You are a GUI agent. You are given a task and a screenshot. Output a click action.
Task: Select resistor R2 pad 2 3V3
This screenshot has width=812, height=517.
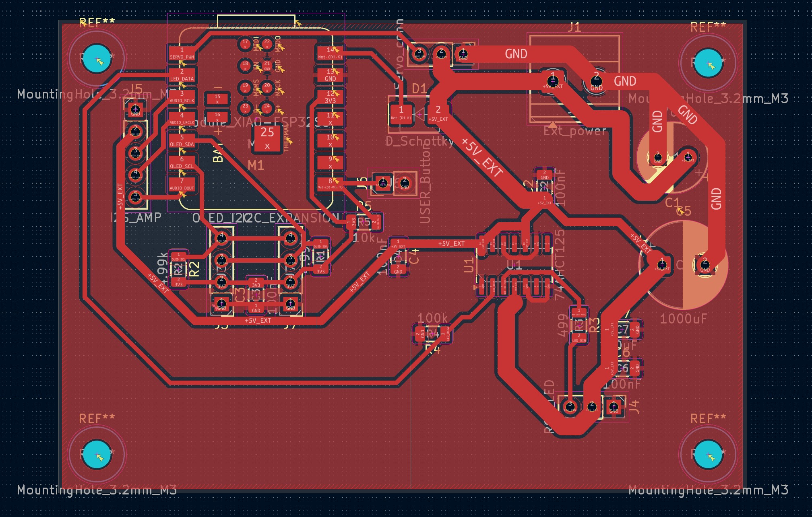pos(178,282)
